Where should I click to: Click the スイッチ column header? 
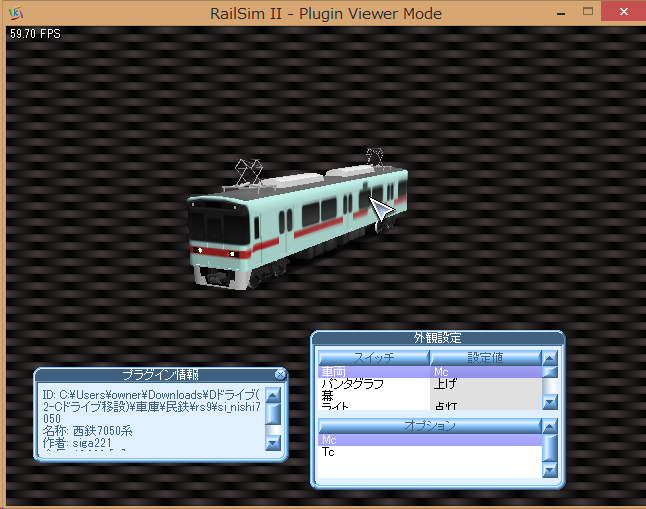click(374, 358)
